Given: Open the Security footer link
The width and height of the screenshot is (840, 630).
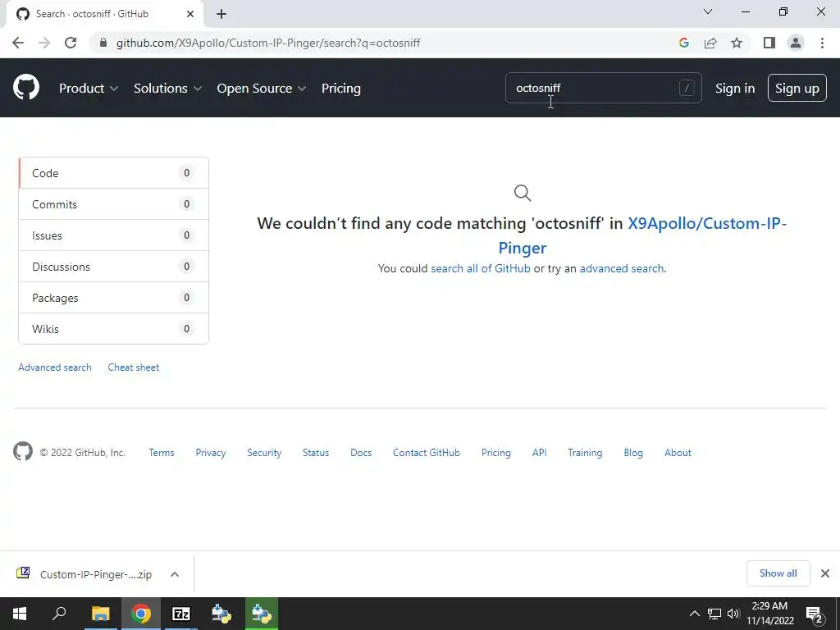Looking at the screenshot, I should pyautogui.click(x=264, y=453).
